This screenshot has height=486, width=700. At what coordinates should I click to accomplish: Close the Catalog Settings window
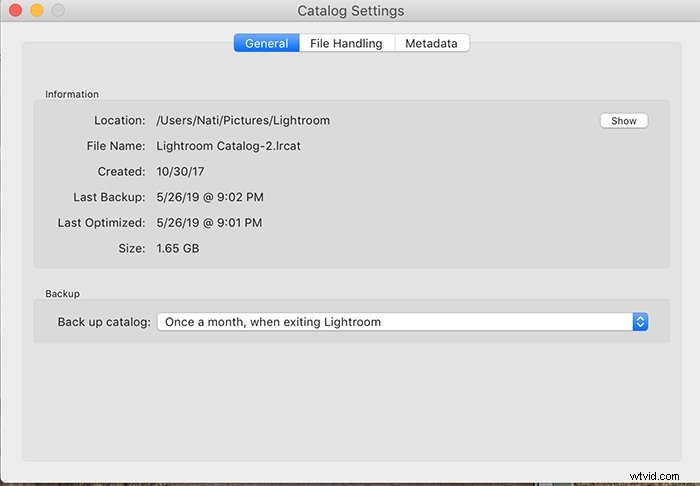coord(15,10)
